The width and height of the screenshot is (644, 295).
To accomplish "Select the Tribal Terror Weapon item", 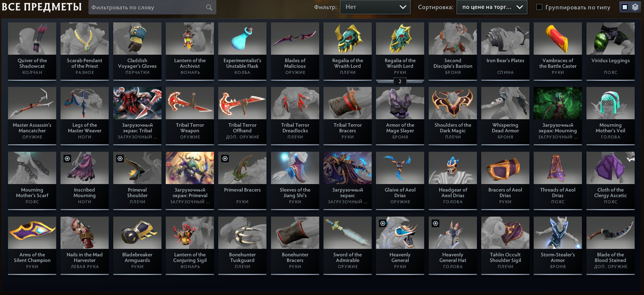I will tap(190, 115).
